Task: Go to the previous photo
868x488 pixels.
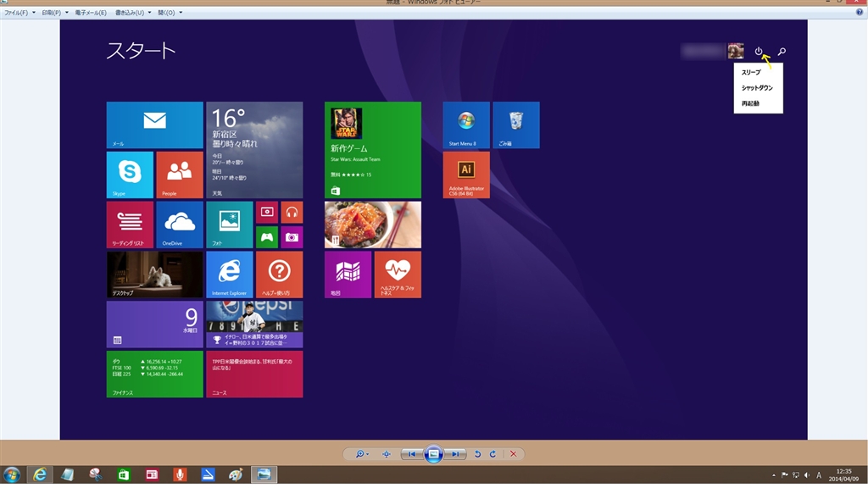Action: 411,454
